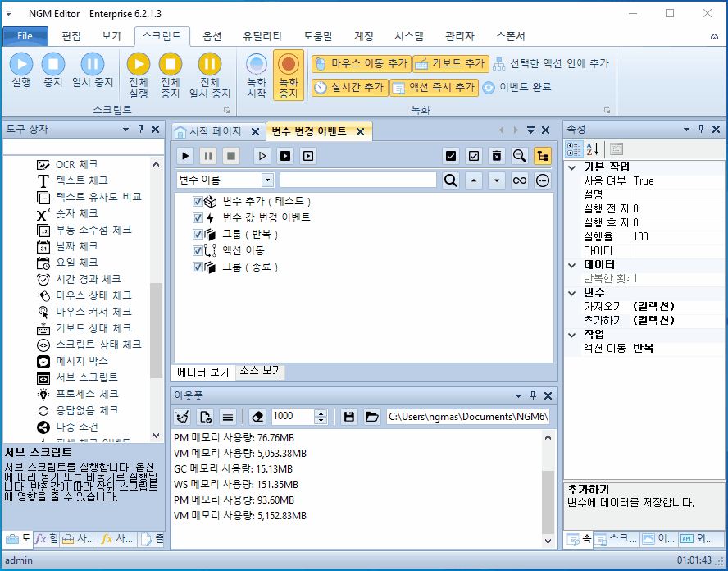Switch to 소스 보기 tab
This screenshot has width=728, height=571.
click(261, 371)
